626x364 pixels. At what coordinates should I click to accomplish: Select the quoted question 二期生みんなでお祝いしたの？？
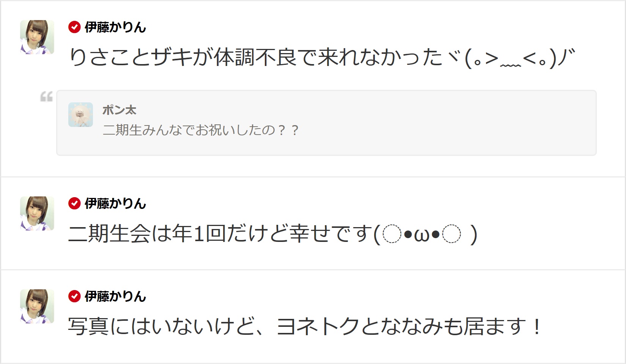coord(201,130)
